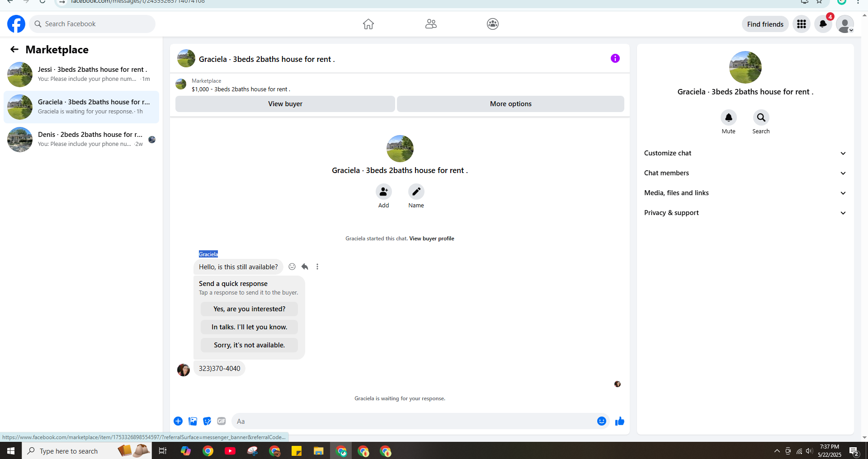The image size is (868, 459).
Task: Open conversation information purple icon
Action: point(615,58)
